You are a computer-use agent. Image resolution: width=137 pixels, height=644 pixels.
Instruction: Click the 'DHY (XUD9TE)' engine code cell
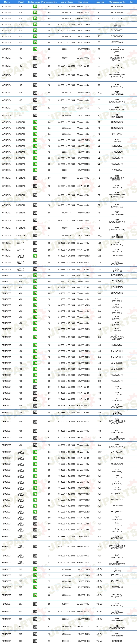pyautogui.click(x=117, y=393)
